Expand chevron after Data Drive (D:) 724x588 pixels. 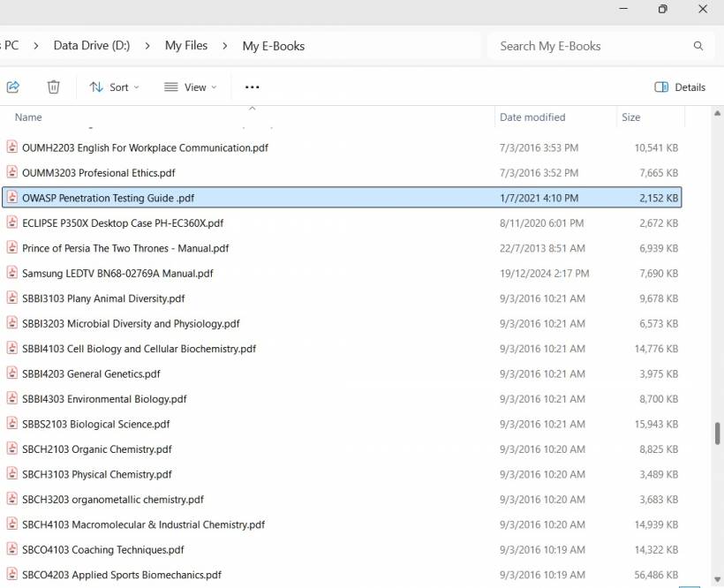tap(147, 46)
